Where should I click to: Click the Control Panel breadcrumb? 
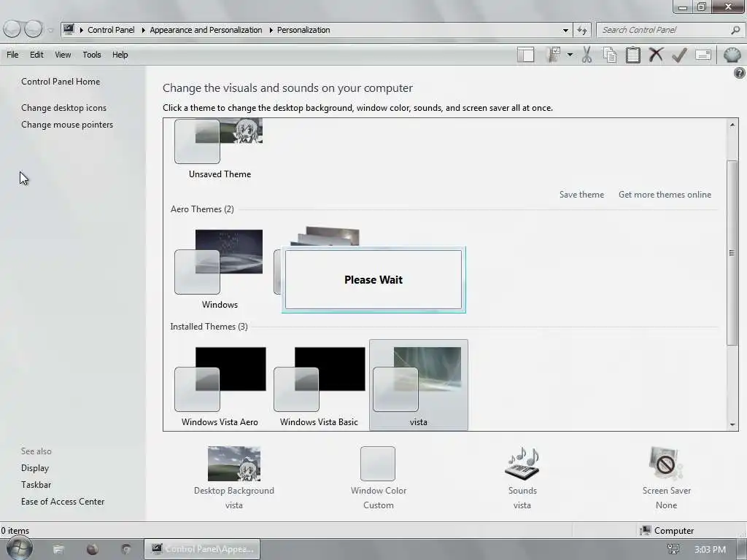click(x=111, y=30)
